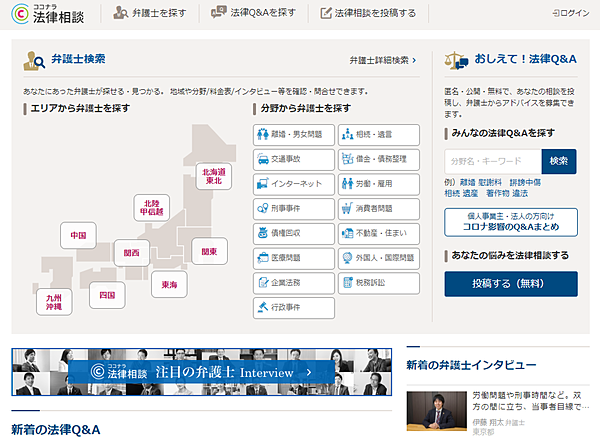
Task: Open the interview text 労働問題や刑事時間など
Action: (531, 401)
